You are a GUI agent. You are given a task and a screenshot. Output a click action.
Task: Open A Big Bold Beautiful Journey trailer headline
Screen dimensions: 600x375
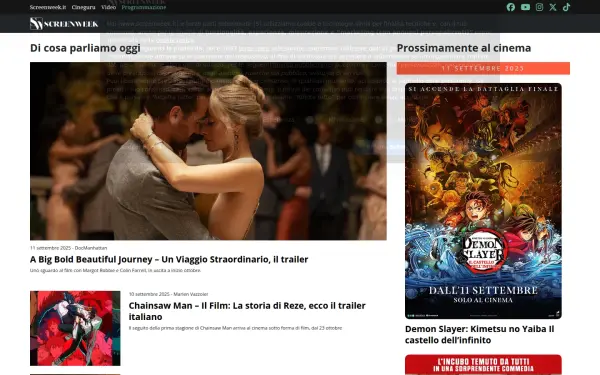pyautogui.click(x=169, y=259)
